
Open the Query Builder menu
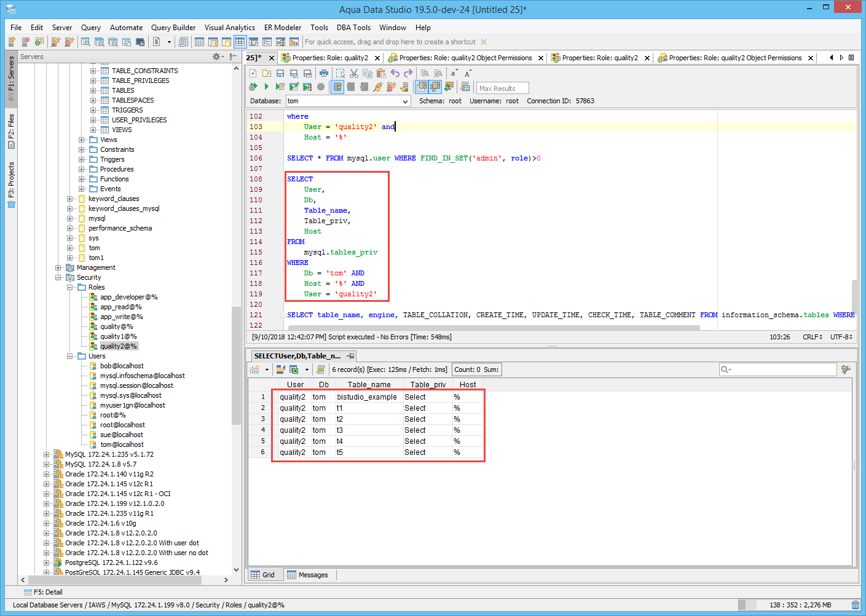[173, 28]
